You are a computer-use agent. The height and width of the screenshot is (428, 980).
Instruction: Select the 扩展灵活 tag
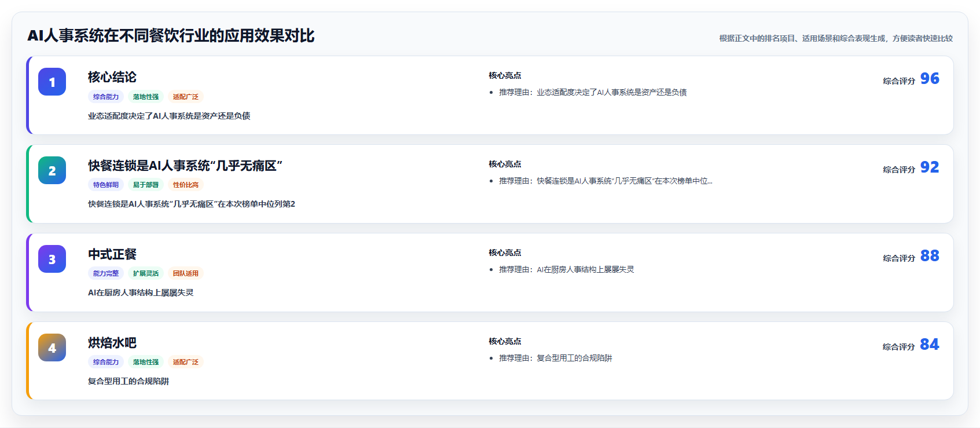146,273
